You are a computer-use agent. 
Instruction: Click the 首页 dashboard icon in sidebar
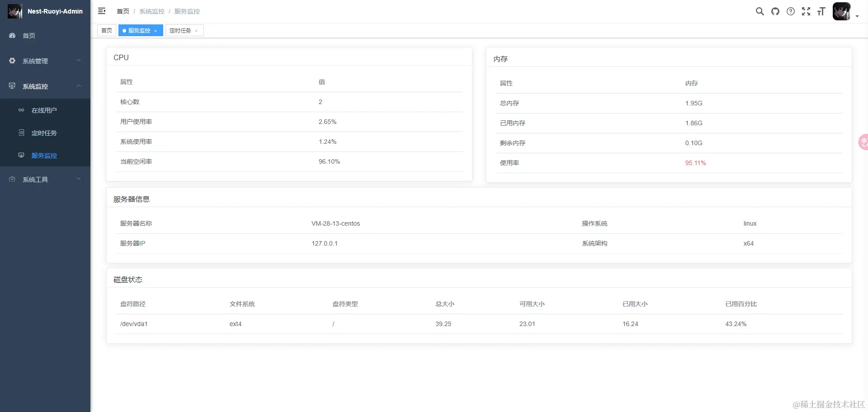pos(12,35)
